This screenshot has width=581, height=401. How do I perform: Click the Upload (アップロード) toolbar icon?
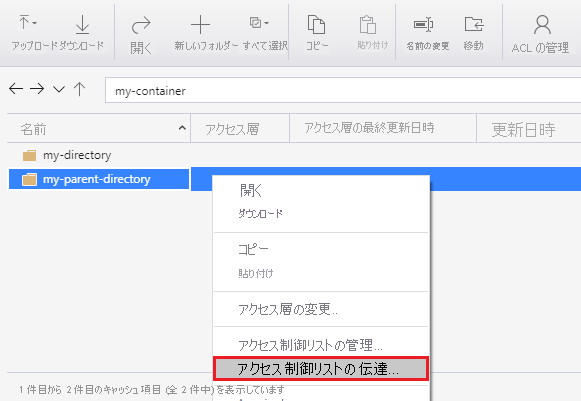tap(24, 23)
